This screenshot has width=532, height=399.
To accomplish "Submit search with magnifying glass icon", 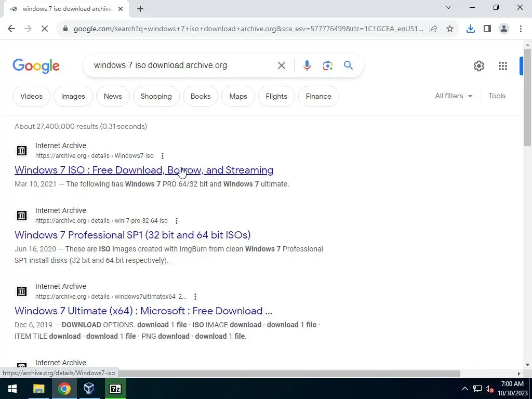I will pyautogui.click(x=349, y=65).
